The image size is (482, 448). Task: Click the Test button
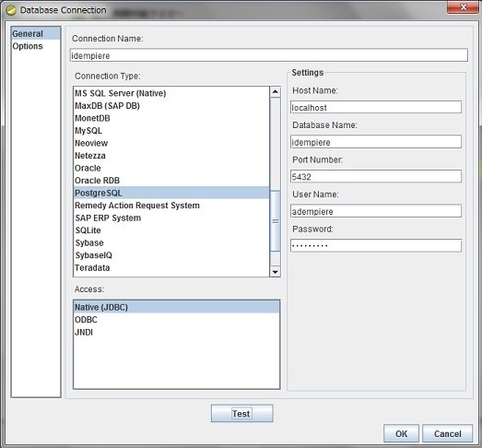(x=242, y=413)
